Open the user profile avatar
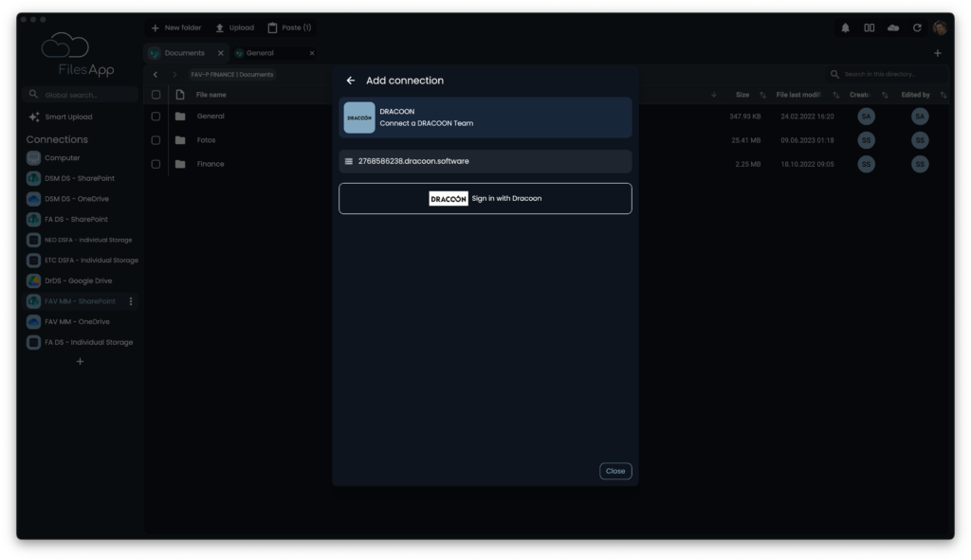This screenshot has width=971, height=560. [x=940, y=27]
